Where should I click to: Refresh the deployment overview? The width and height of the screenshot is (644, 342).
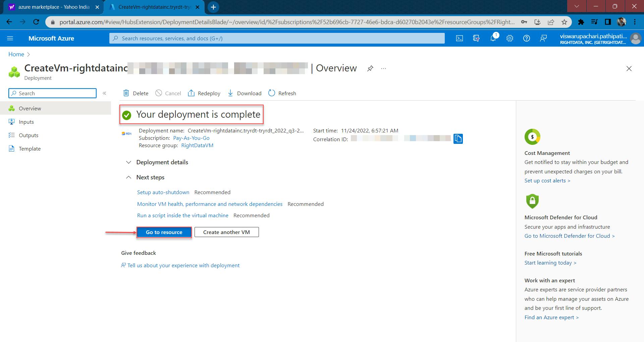[x=282, y=93]
